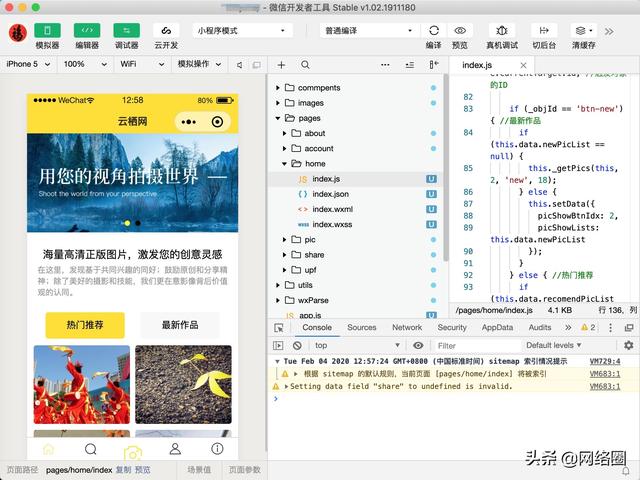Close the index.js editor tab
This screenshot has height=480, width=640.
click(523, 65)
